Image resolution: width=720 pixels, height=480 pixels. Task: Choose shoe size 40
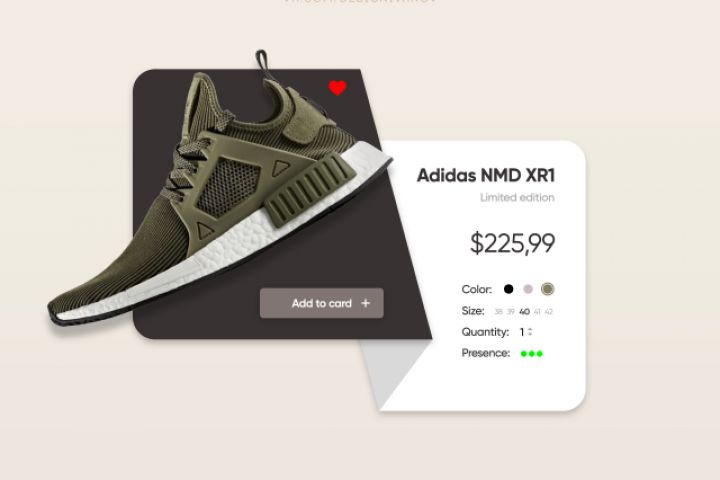(524, 312)
